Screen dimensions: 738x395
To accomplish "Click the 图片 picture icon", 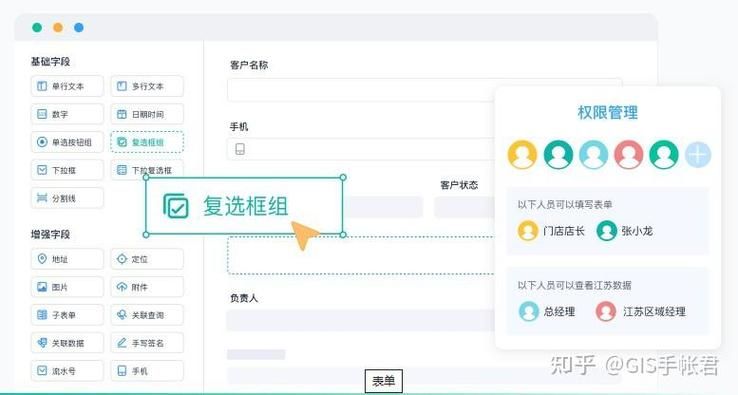I will 42,287.
